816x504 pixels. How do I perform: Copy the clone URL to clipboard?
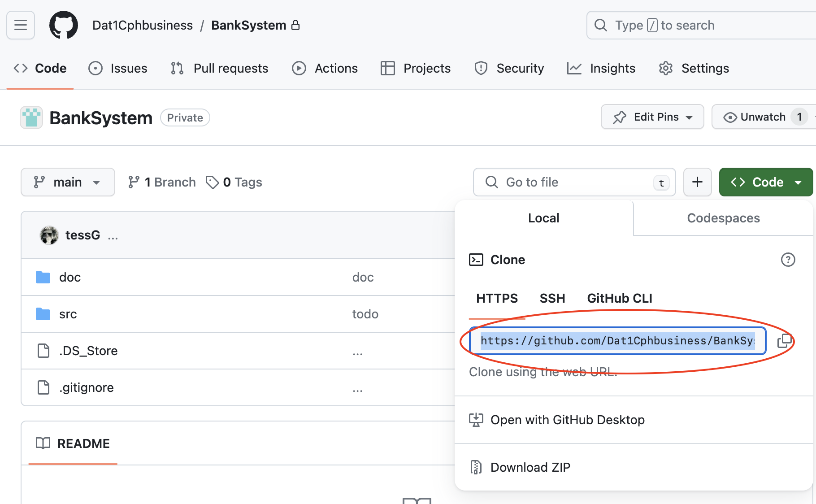(x=784, y=341)
